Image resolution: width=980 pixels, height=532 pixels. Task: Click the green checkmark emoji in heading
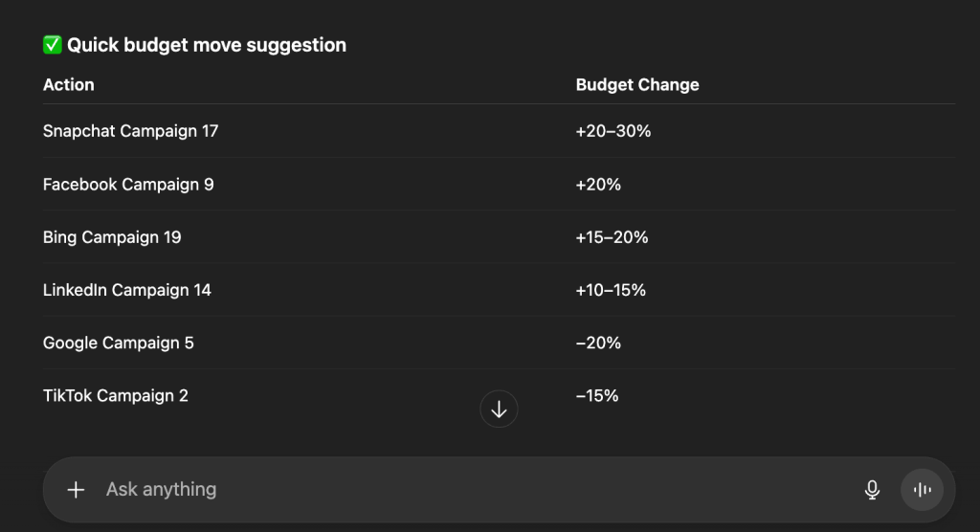coord(53,45)
